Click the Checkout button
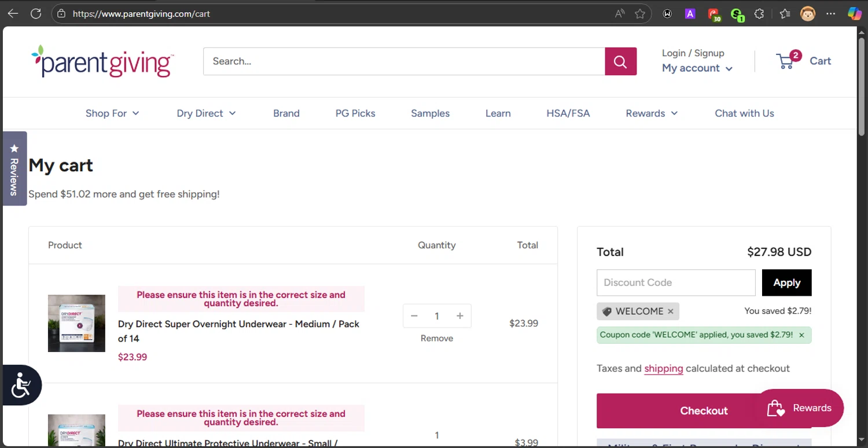This screenshot has width=868, height=448. 704,411
